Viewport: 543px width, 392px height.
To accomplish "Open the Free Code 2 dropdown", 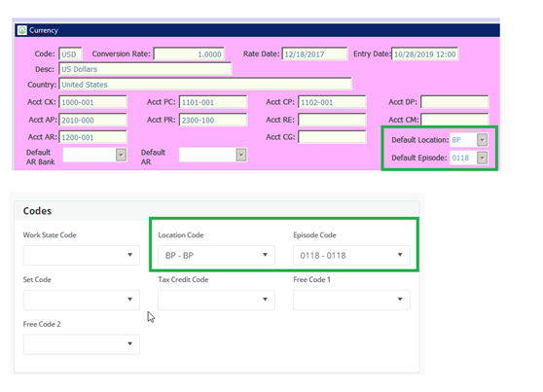I will 82,344.
